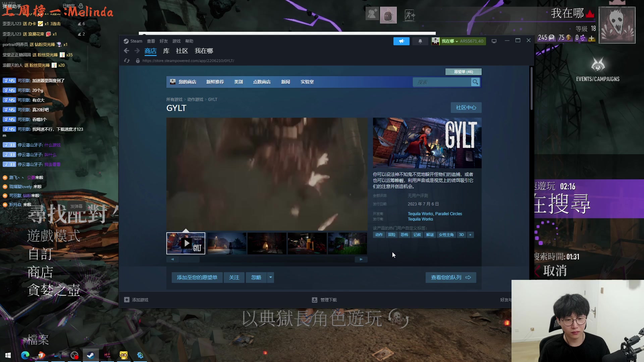Open the Tequila Works, Parallel Circles developer link
644x362 pixels.
tap(435, 214)
